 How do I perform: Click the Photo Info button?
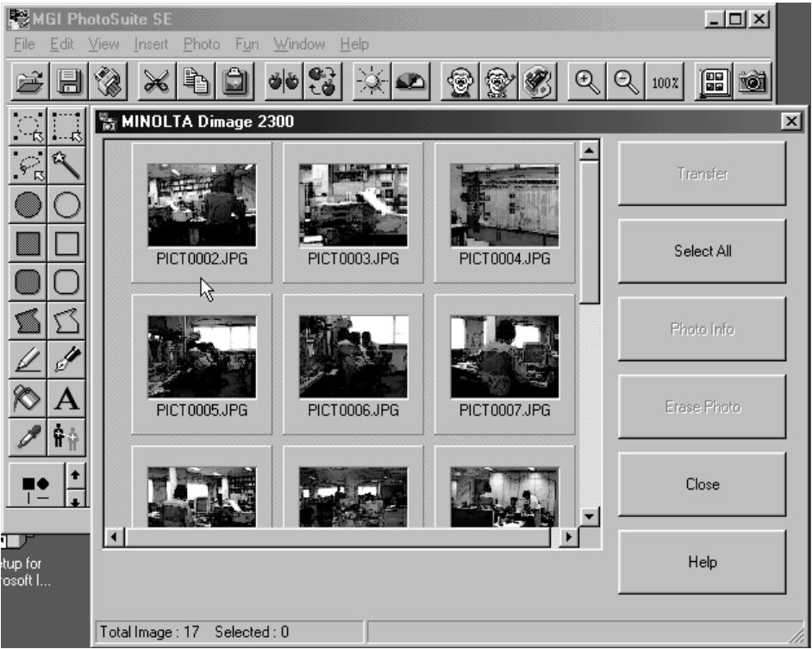point(703,328)
